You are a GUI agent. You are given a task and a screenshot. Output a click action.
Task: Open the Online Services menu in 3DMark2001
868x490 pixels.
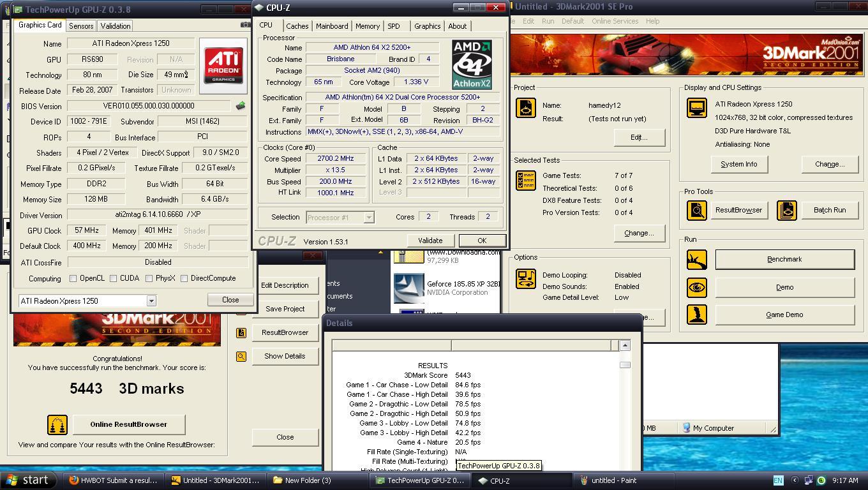(x=615, y=21)
